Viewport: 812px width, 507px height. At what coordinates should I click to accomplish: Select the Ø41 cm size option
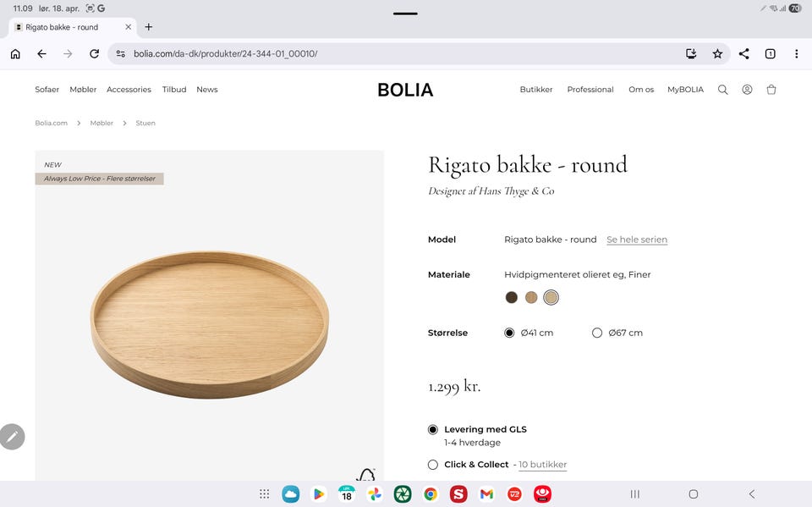509,333
